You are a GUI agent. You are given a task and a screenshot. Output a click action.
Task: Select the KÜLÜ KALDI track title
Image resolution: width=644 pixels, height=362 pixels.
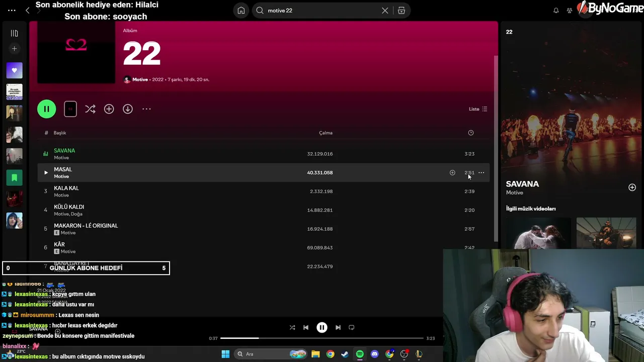click(x=69, y=207)
